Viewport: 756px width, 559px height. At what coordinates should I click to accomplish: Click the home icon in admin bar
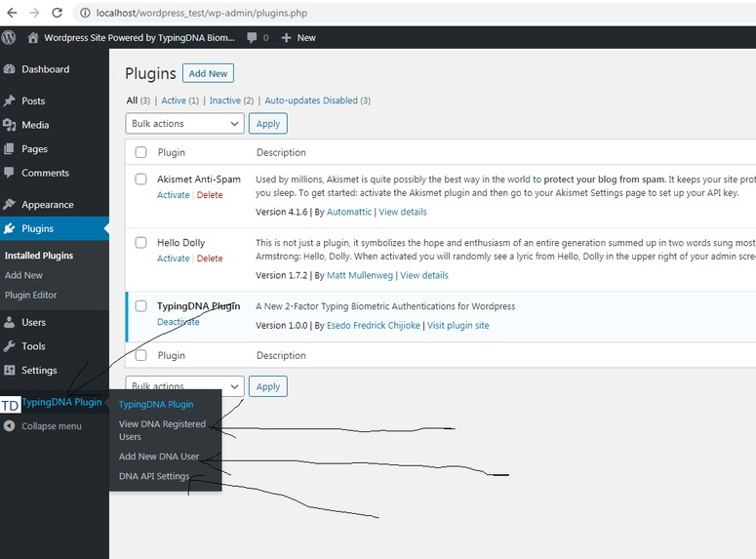pyautogui.click(x=33, y=38)
